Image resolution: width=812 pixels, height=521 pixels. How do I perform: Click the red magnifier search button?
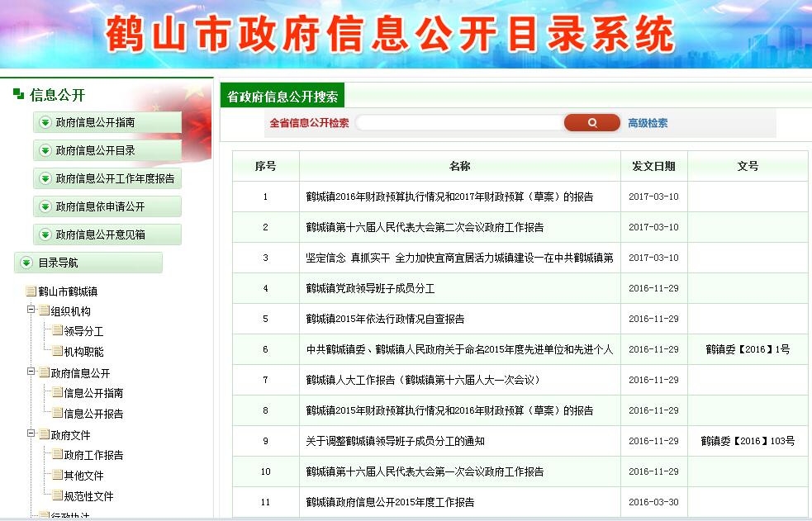point(591,123)
